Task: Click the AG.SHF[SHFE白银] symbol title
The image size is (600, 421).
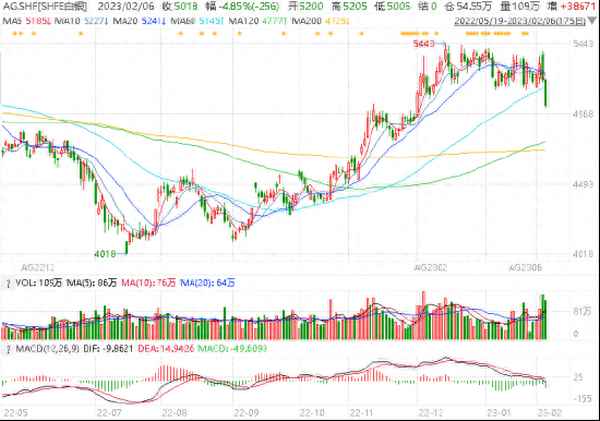Action: point(44,6)
